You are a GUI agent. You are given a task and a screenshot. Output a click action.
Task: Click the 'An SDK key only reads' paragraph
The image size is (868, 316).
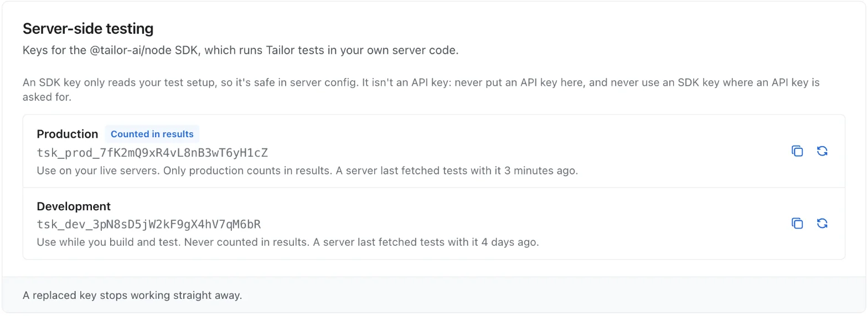421,90
